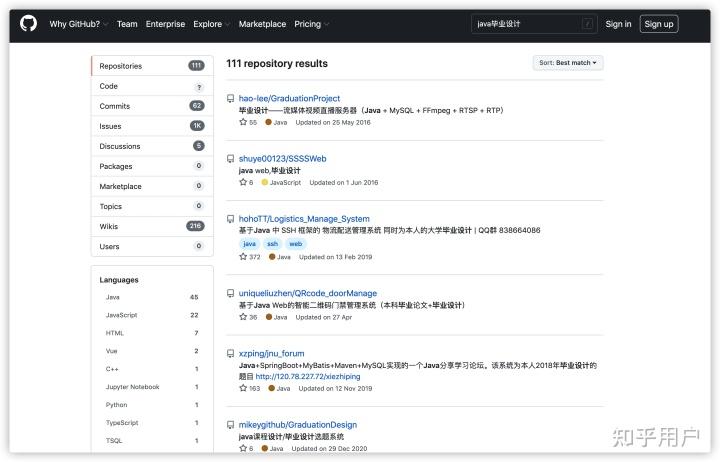Open the Team page in navbar
The height and width of the screenshot is (462, 720).
pos(127,24)
